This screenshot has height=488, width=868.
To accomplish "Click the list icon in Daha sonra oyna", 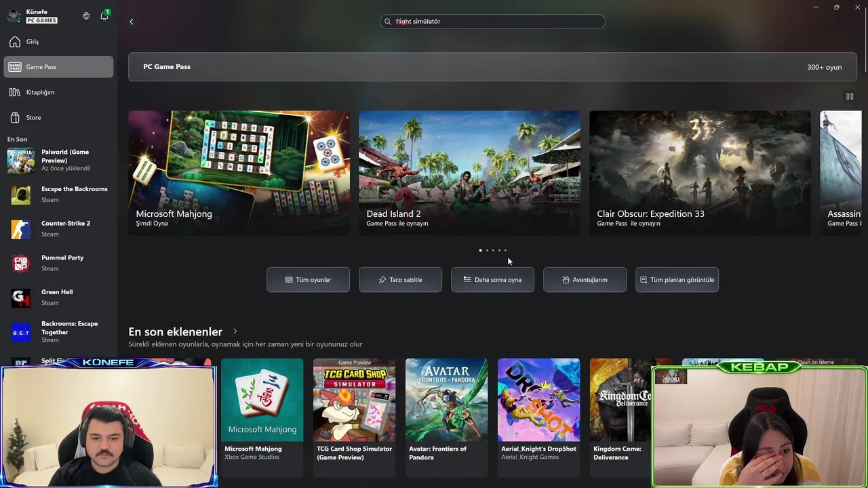I will [467, 279].
